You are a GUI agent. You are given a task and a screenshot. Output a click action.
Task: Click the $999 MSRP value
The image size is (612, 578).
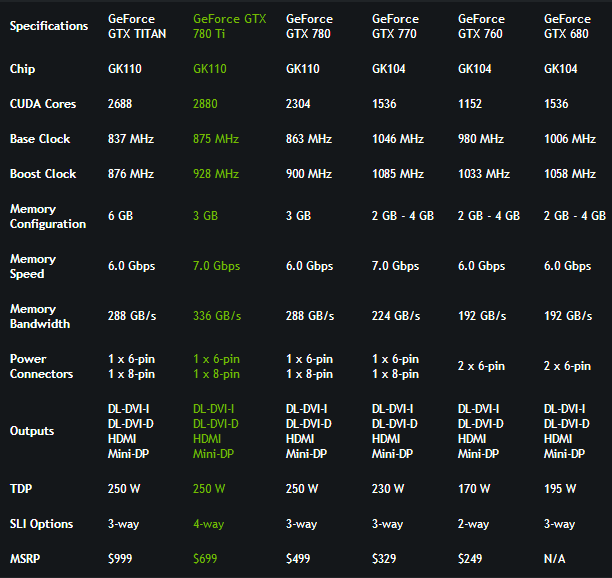coord(120,558)
